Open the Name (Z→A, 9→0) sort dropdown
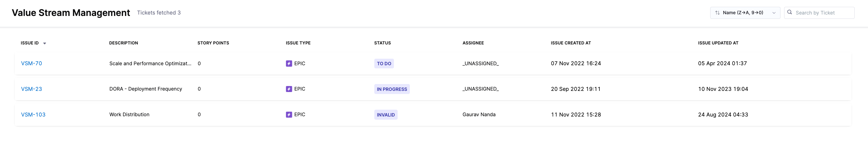Viewport: 868px width, 143px height. pyautogui.click(x=743, y=13)
